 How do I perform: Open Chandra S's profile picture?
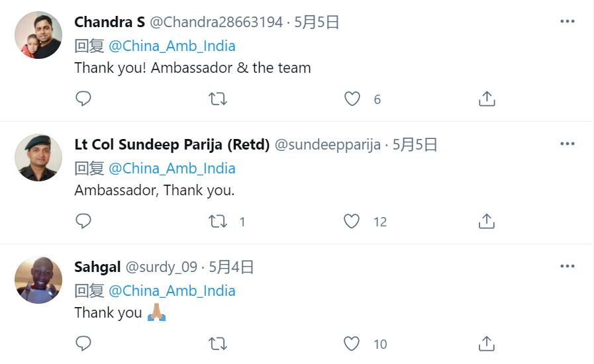[x=38, y=35]
